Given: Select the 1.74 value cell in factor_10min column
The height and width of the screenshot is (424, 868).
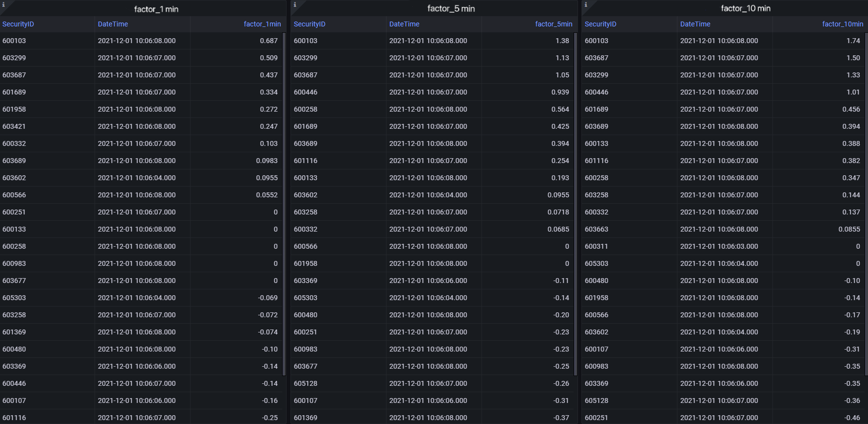Looking at the screenshot, I should (853, 41).
